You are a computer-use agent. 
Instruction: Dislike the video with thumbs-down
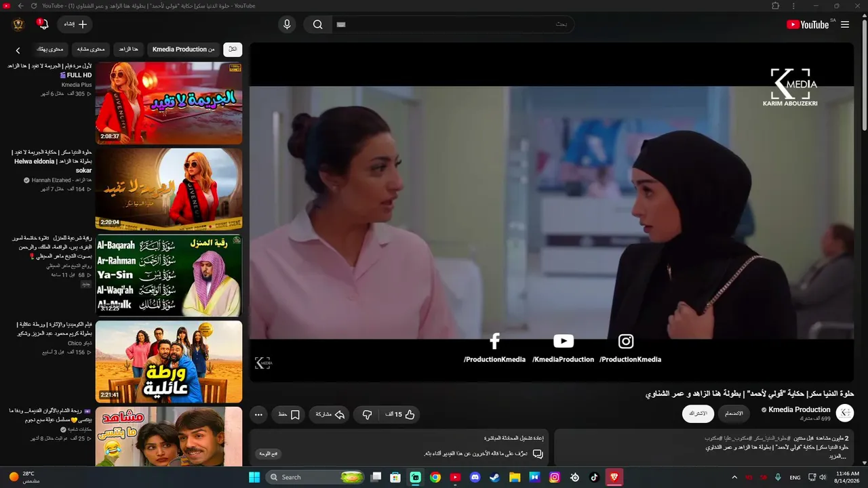coord(367,414)
